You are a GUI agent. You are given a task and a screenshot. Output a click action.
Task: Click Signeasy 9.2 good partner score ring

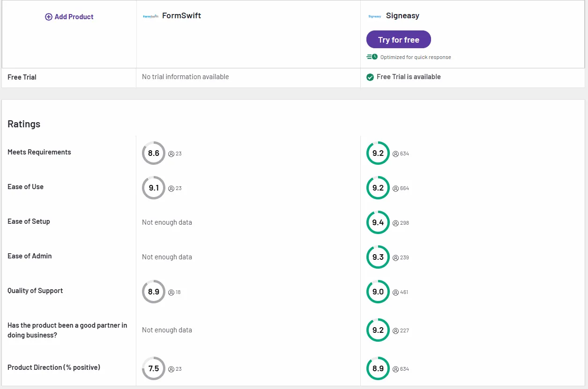pyautogui.click(x=378, y=330)
